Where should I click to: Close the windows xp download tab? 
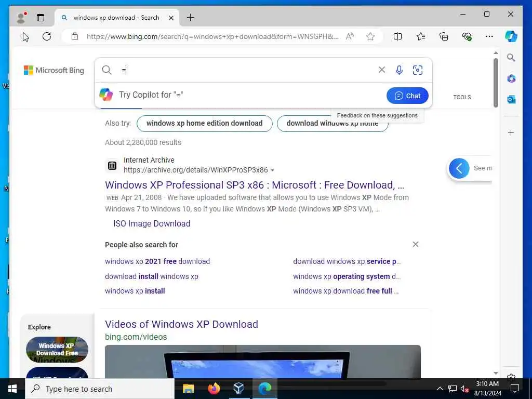click(171, 18)
